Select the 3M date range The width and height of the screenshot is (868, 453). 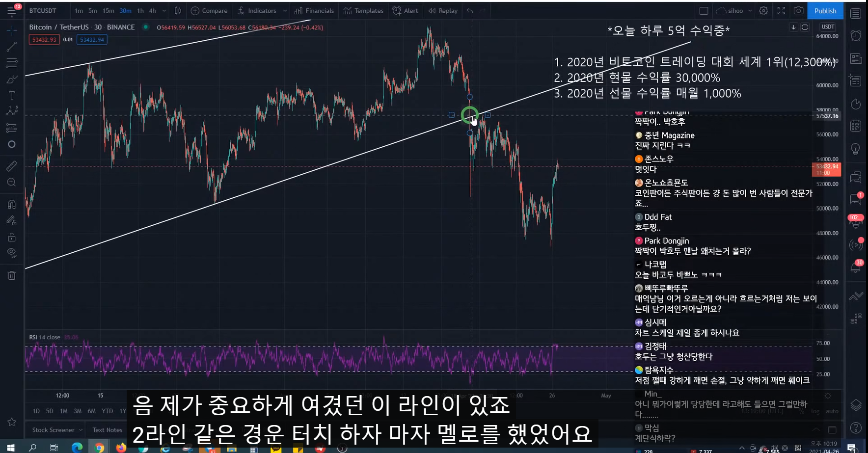pos(78,411)
